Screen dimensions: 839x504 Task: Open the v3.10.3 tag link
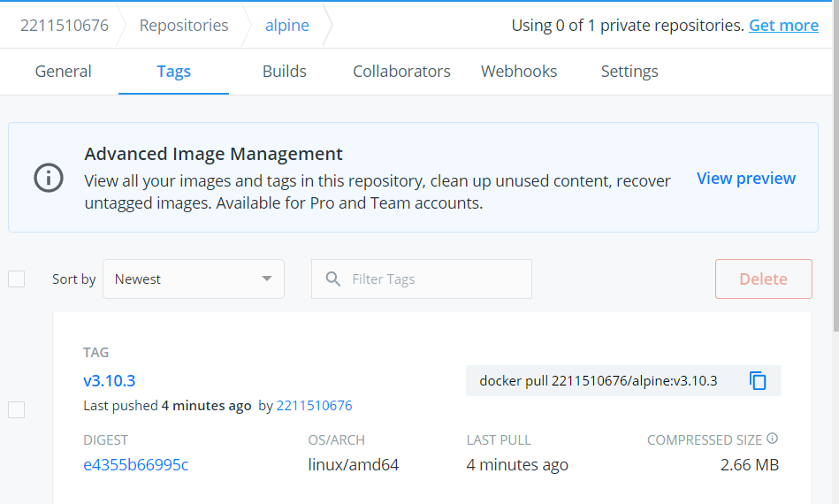point(109,381)
